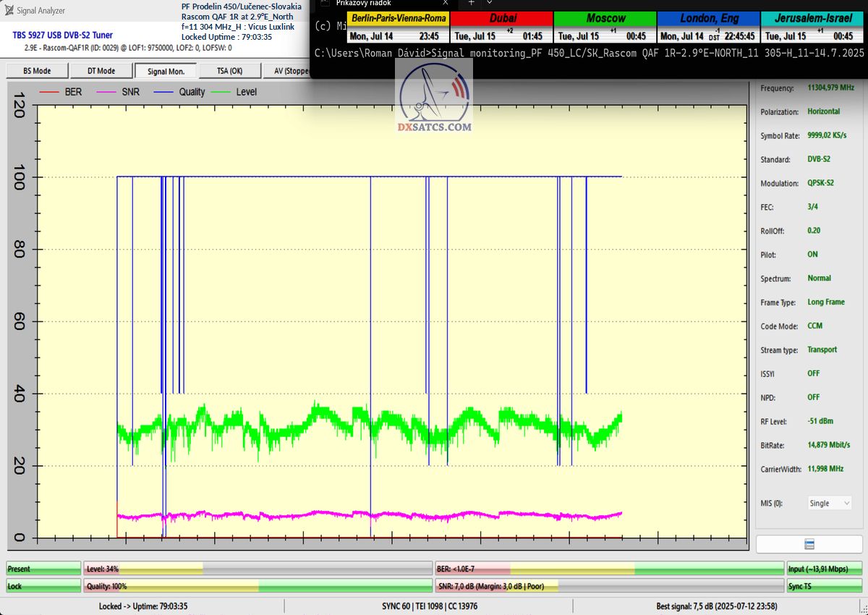
Task: Click the Moscow world clock panel
Action: (x=605, y=27)
